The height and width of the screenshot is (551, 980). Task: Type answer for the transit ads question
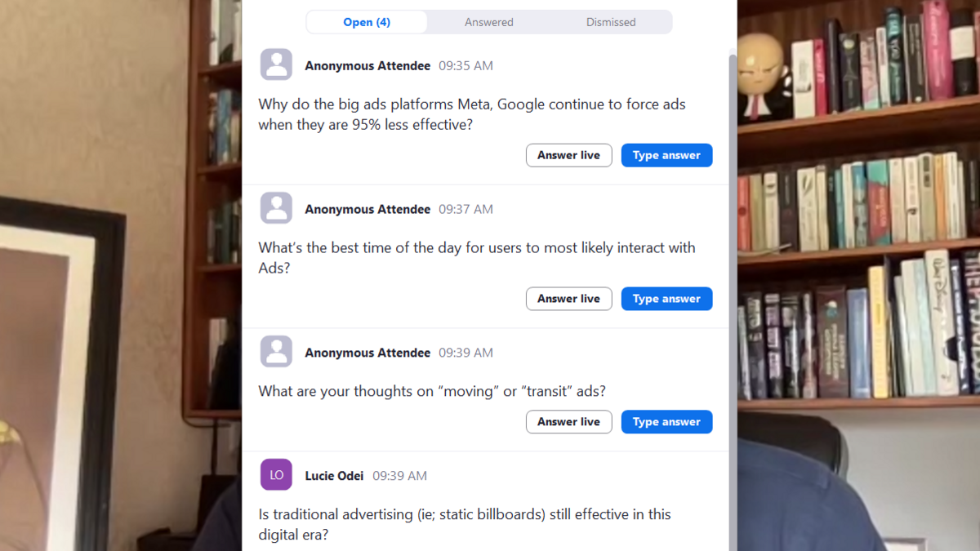[666, 422]
